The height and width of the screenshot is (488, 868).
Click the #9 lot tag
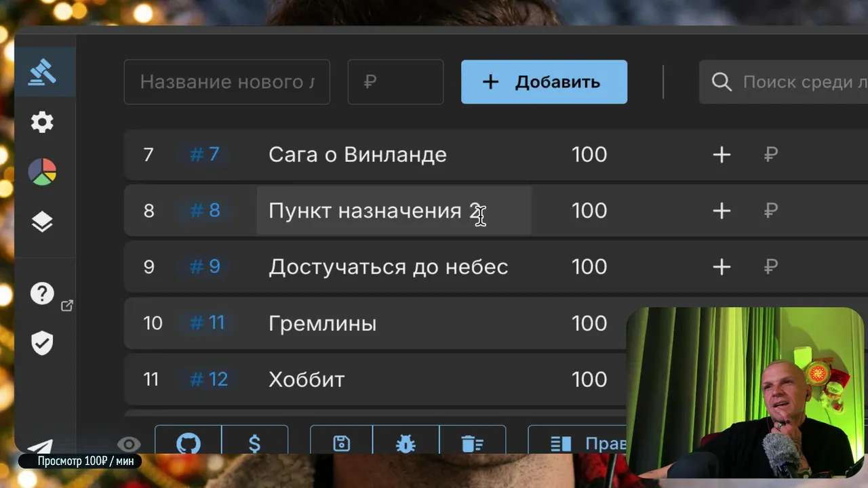(204, 267)
